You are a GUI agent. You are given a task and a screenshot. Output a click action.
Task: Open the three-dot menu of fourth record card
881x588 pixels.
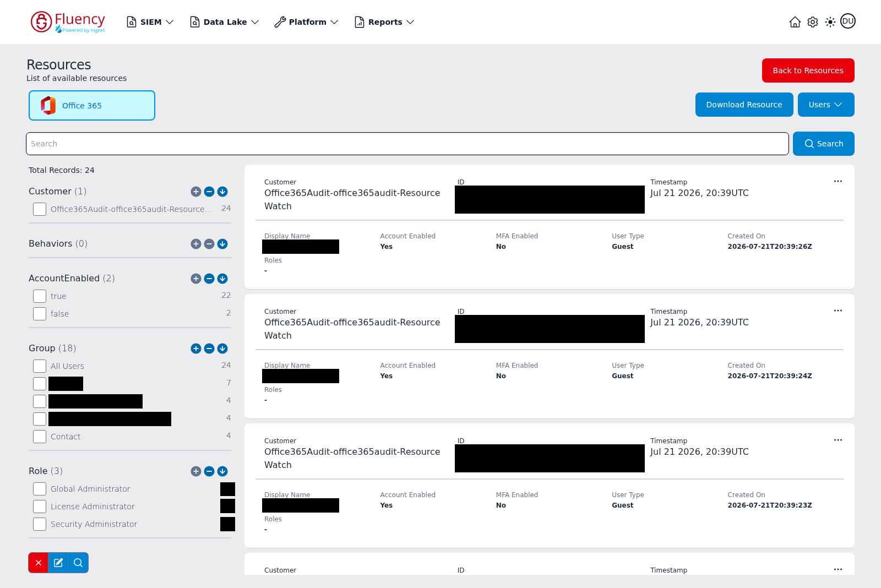pyautogui.click(x=838, y=569)
